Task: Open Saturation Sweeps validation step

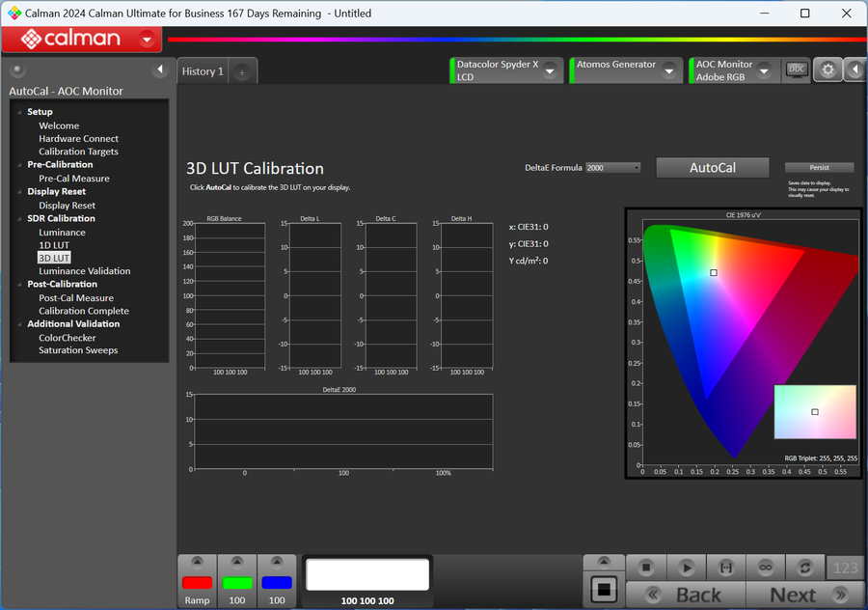Action: click(x=78, y=350)
